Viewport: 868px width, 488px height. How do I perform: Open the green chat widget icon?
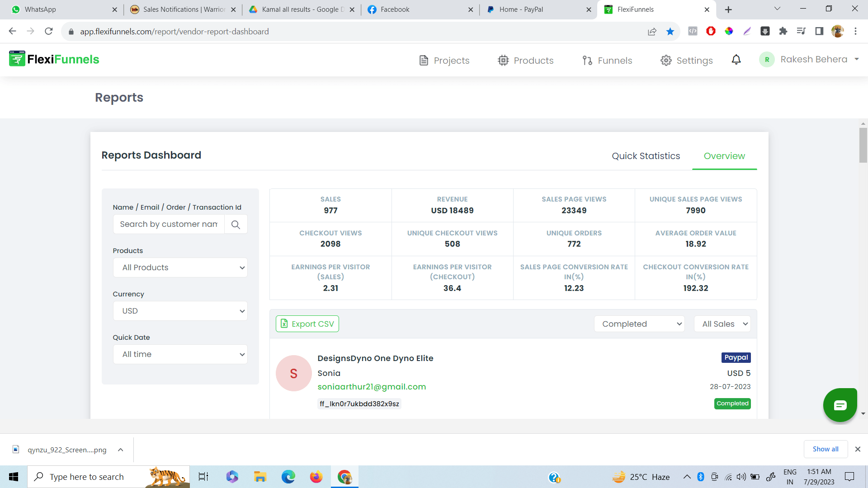(x=840, y=405)
